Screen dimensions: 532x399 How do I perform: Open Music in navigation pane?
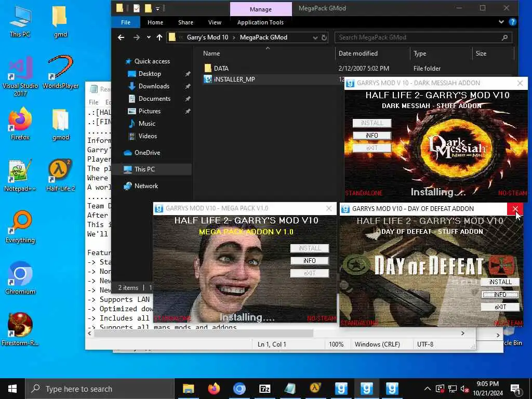tap(147, 124)
